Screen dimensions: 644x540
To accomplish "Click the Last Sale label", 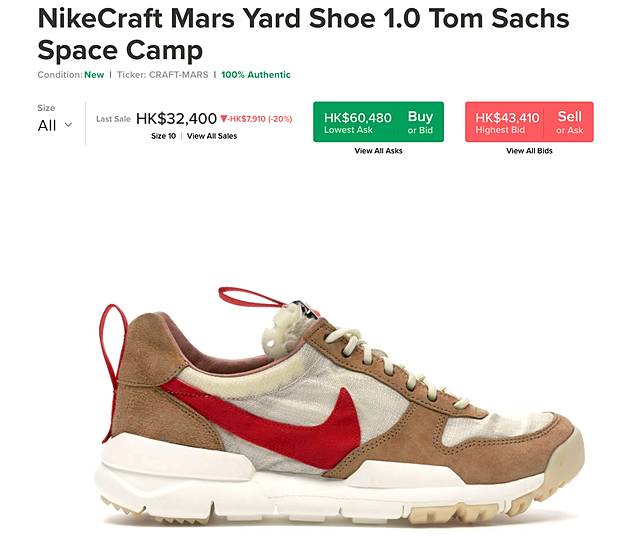I will (x=113, y=119).
